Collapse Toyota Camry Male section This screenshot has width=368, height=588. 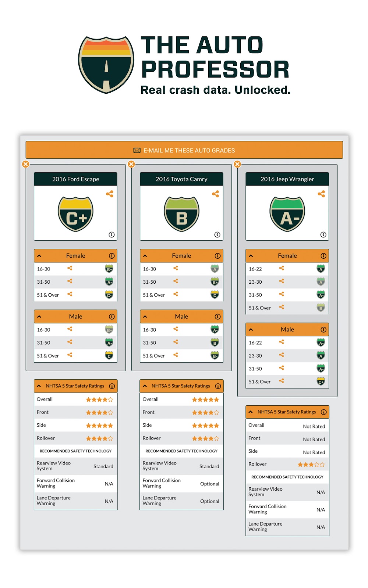click(x=145, y=316)
